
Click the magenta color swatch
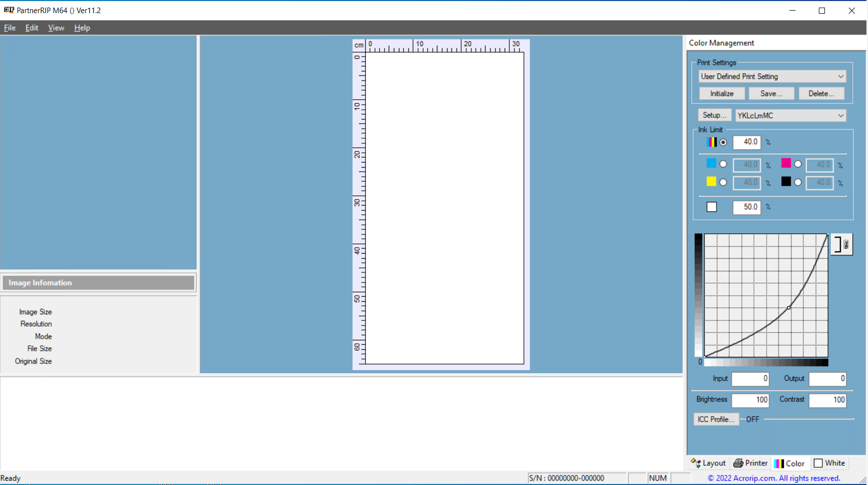[786, 163]
